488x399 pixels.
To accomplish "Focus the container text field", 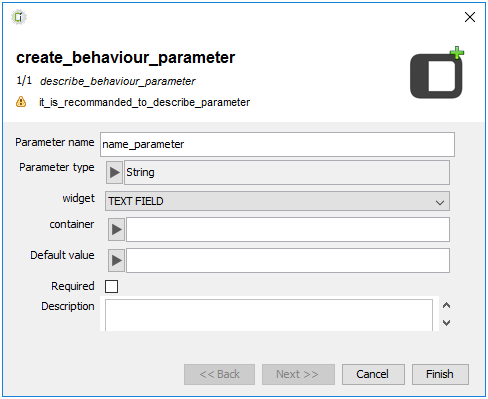I will (288, 229).
